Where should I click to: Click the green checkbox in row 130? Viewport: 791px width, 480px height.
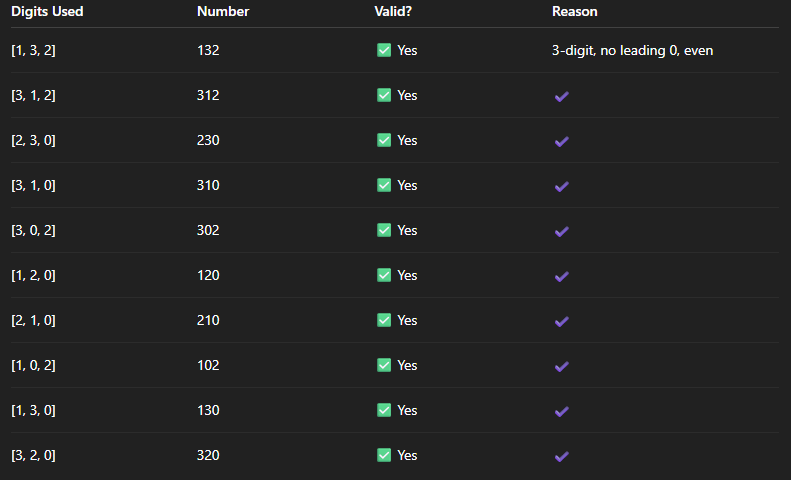(x=384, y=409)
